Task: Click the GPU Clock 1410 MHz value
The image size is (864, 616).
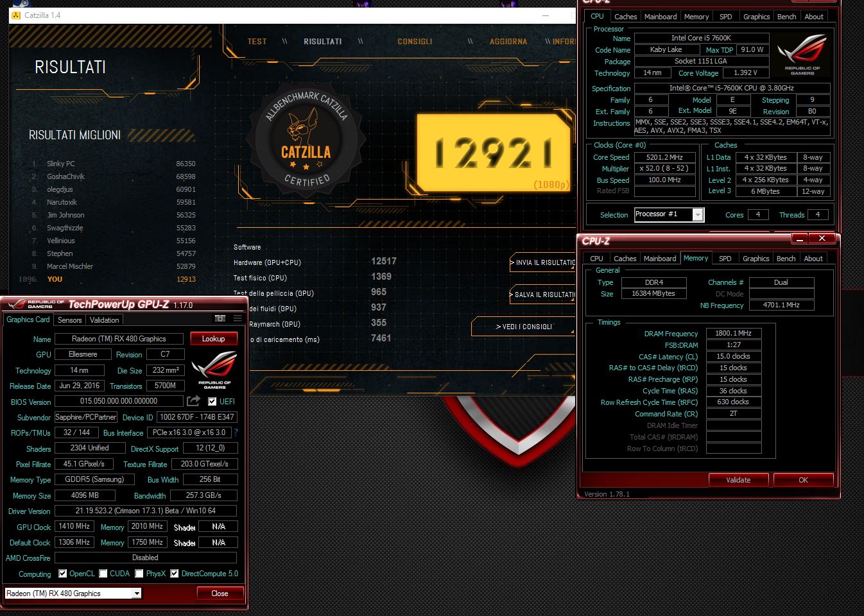Action: [x=74, y=526]
